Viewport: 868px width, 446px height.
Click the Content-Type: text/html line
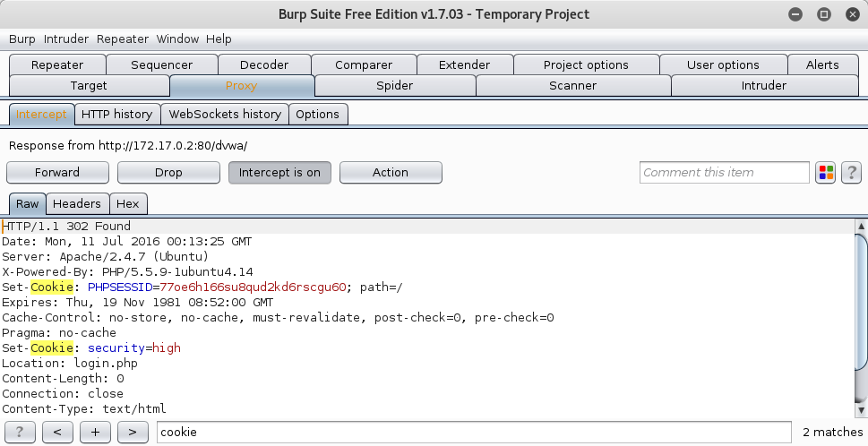pos(84,409)
